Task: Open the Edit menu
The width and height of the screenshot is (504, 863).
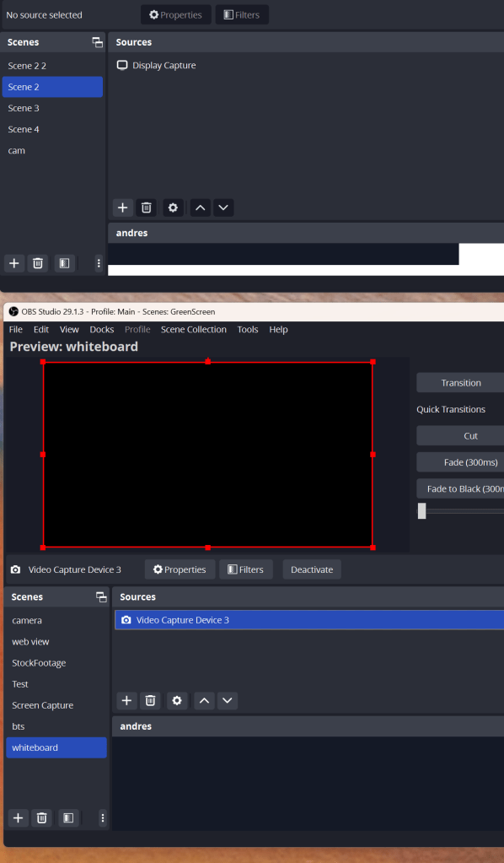Action: tap(41, 329)
